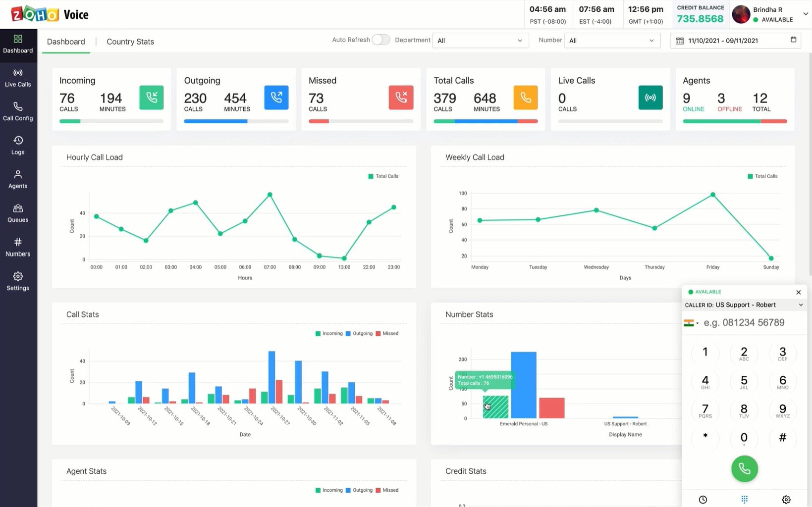Open country flag selector in dialer
This screenshot has height=507, width=812.
[x=691, y=323]
